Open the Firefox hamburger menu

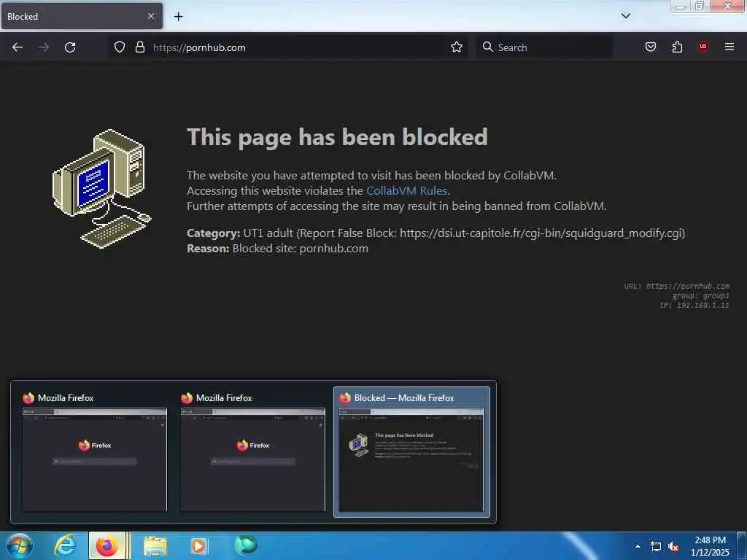pyautogui.click(x=729, y=47)
